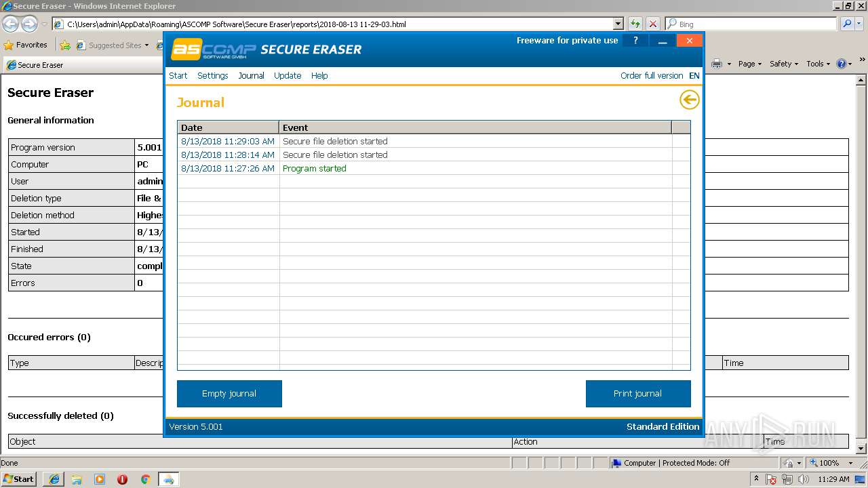Click into the Bing search box
This screenshot has width=868, height=488.
pyautogui.click(x=751, y=24)
